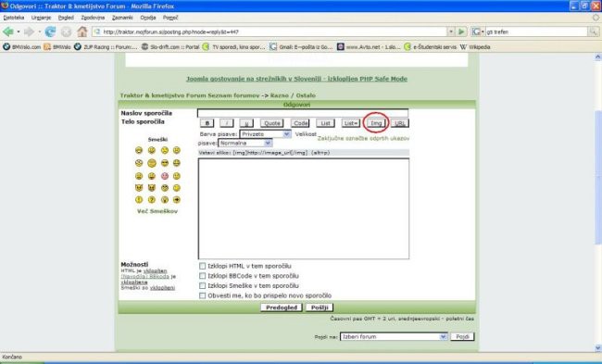Insert the pink Embarrassed smiley
602x364 pixels.
[x=164, y=176]
